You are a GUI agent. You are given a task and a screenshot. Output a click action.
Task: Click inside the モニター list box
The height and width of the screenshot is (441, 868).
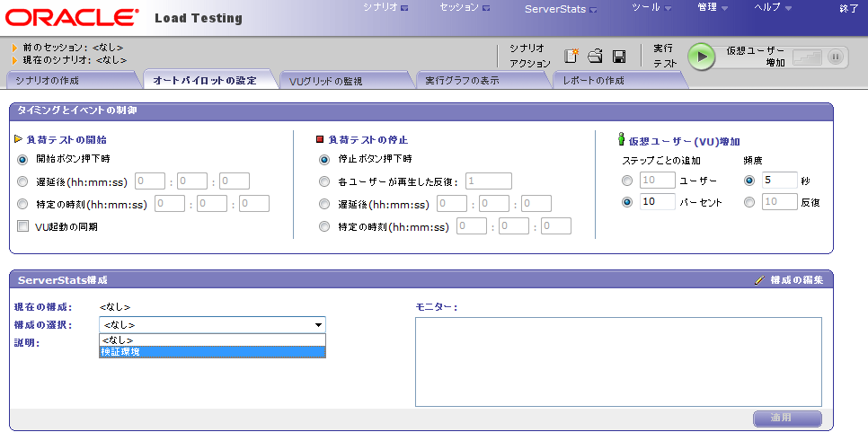[618, 362]
